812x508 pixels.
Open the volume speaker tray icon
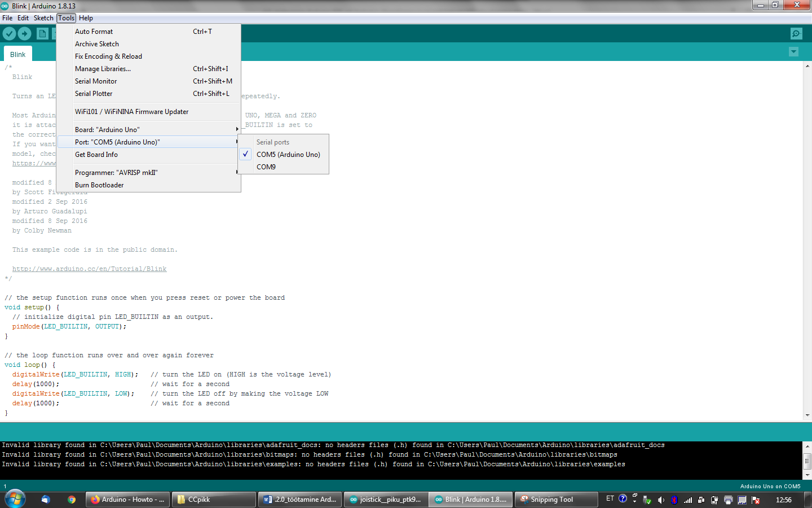coord(661,500)
